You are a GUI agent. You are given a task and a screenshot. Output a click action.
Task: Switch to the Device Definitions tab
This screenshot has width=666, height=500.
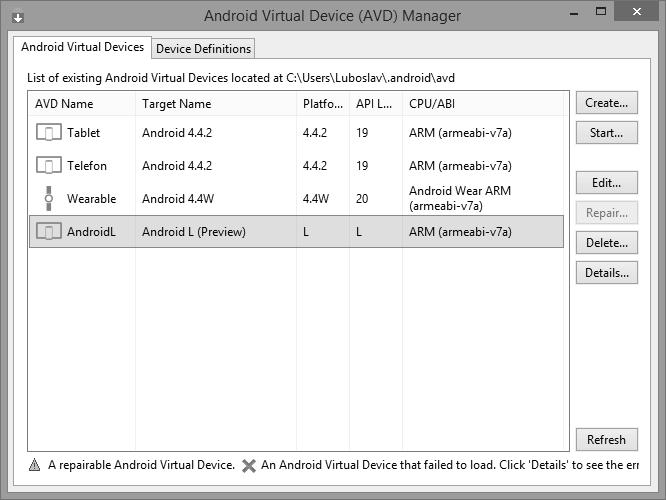[x=204, y=48]
